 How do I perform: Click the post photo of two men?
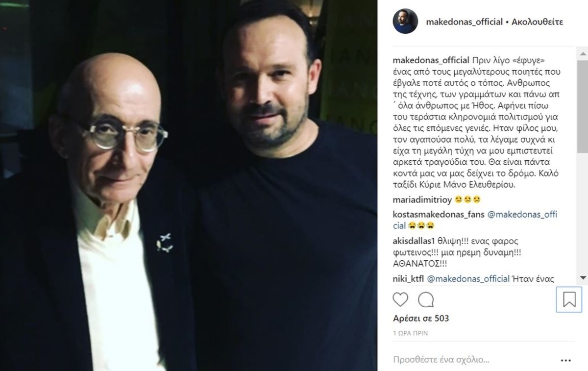(189, 185)
